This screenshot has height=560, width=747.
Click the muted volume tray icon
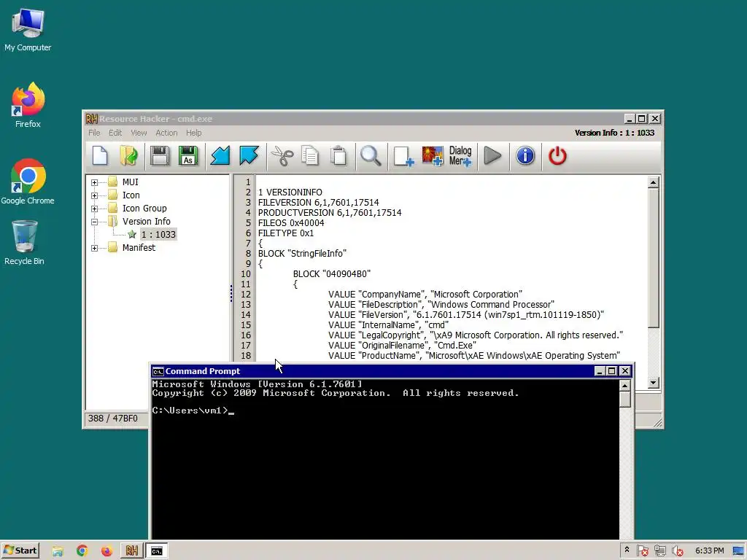pyautogui.click(x=676, y=551)
